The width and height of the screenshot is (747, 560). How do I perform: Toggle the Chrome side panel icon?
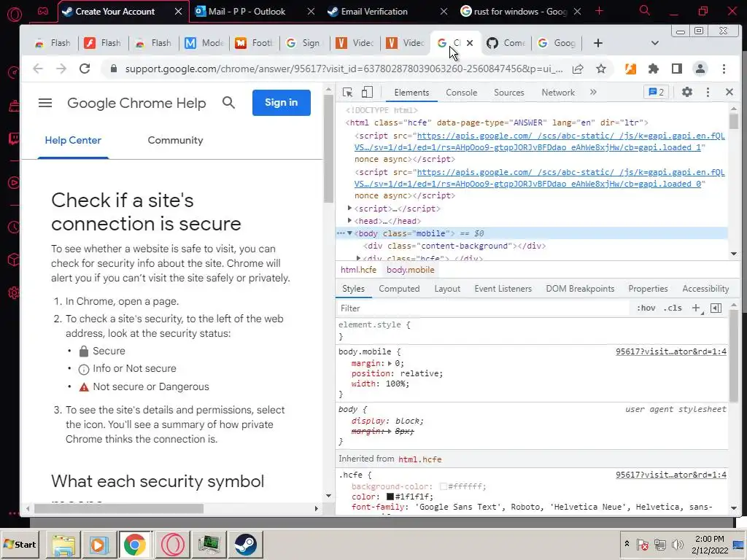pyautogui.click(x=676, y=69)
